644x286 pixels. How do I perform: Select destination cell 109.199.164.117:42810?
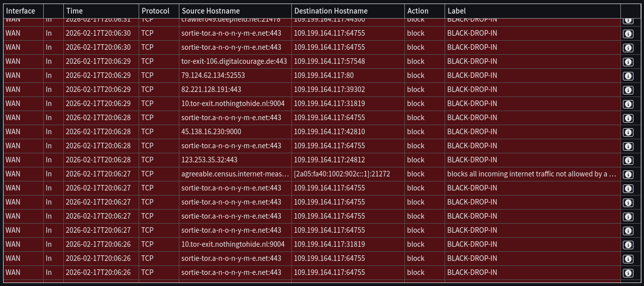point(329,132)
